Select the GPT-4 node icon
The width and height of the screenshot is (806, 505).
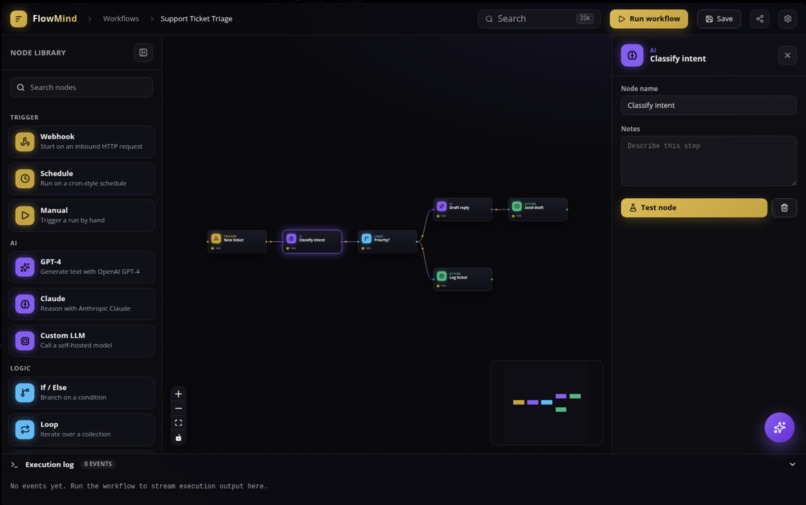point(25,267)
